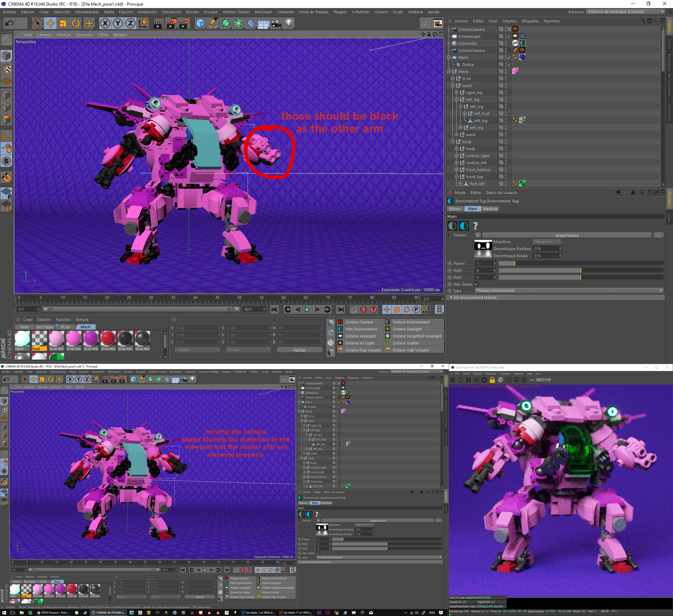Switch to Polygons mode in left toolbar
The width and height of the screenshot is (673, 616).
pyautogui.click(x=6, y=120)
